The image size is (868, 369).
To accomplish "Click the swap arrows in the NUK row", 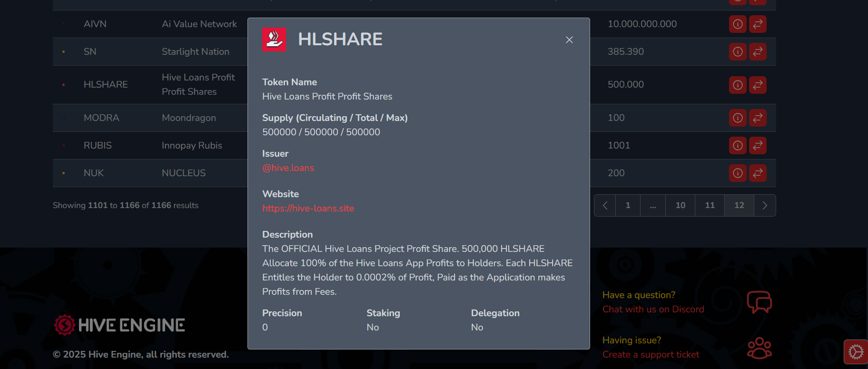I will 758,173.
